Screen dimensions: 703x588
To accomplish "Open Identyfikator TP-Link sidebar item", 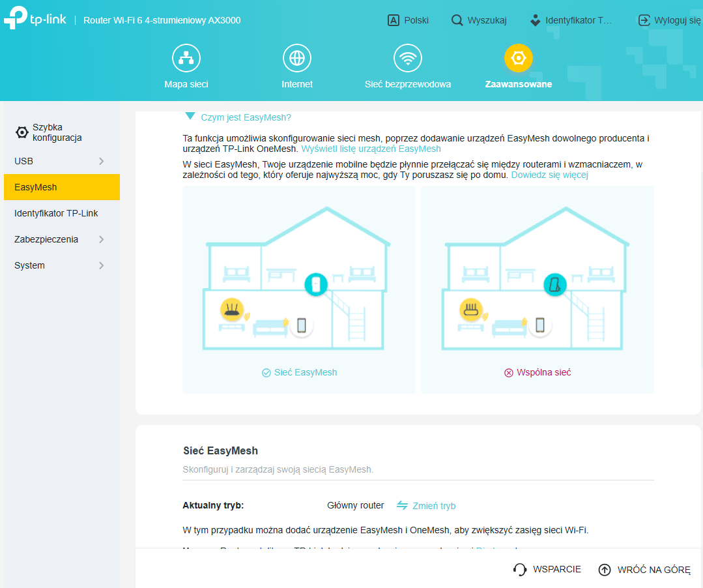I will click(x=61, y=213).
